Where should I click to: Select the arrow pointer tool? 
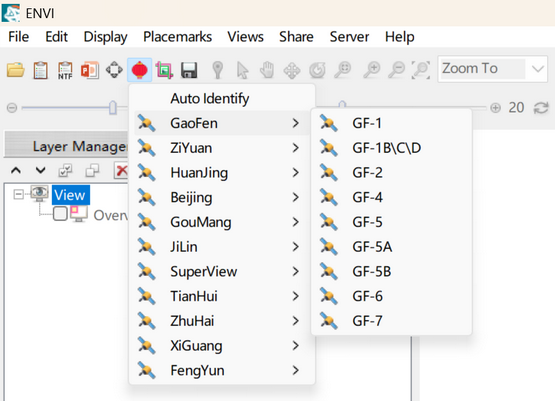[242, 70]
